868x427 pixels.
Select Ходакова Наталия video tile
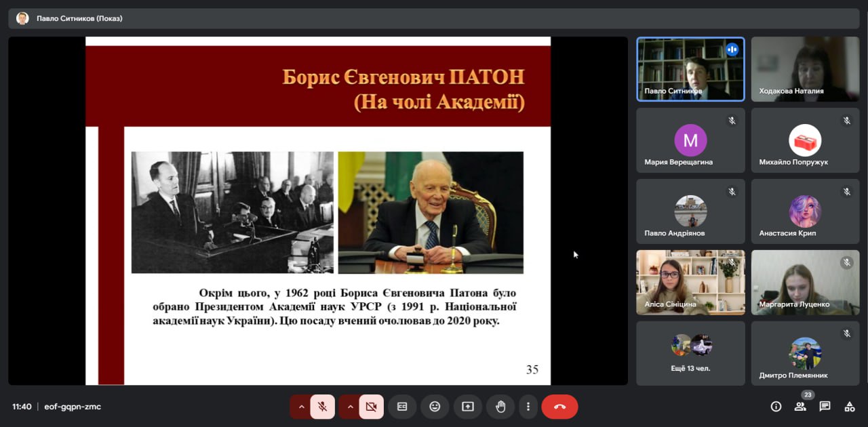point(805,69)
